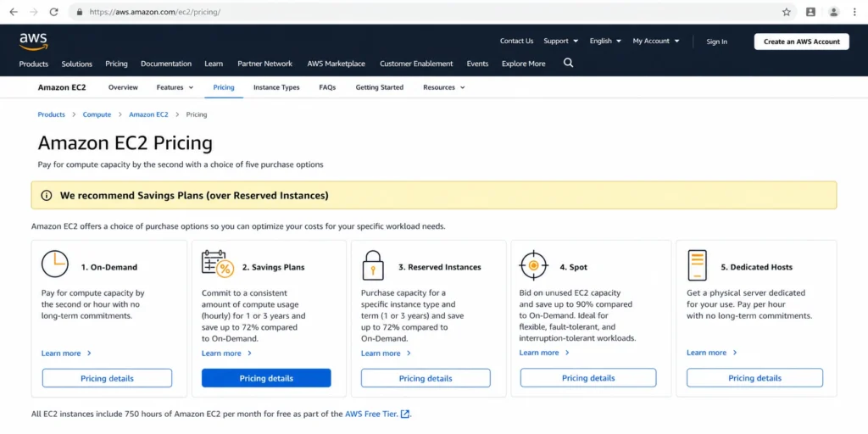Open the browser profile avatar icon
Image resolution: width=868 pixels, height=434 pixels.
coord(833,12)
